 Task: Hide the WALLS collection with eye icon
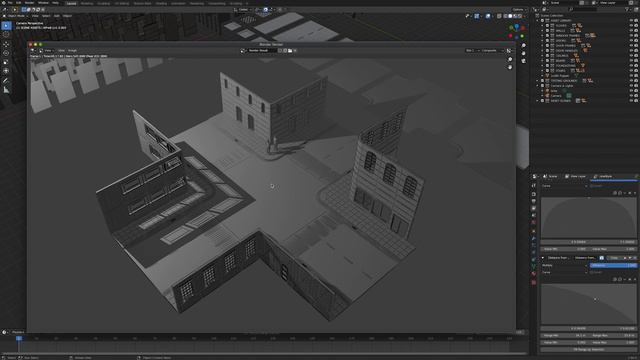631,30
